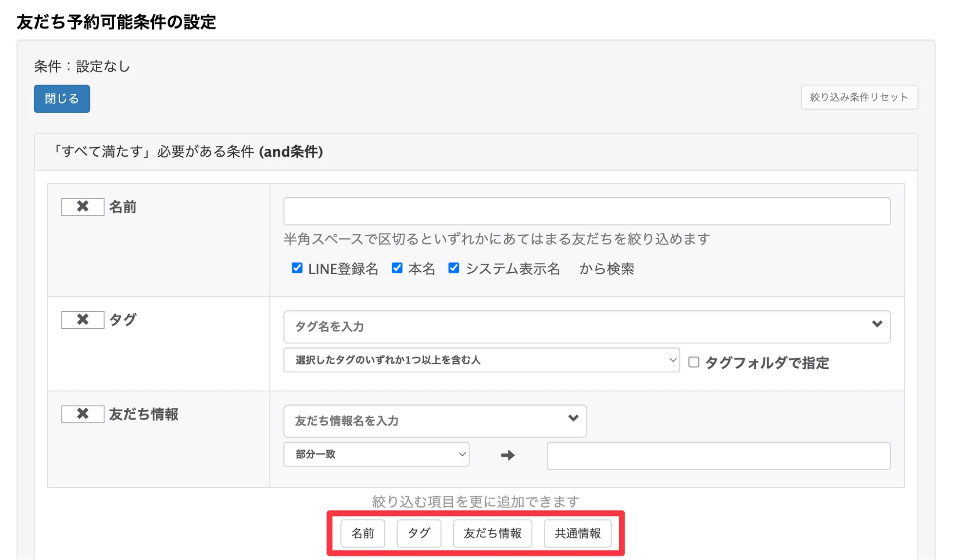Click the name search text field
Screen dimensions: 953x560
coord(586,210)
